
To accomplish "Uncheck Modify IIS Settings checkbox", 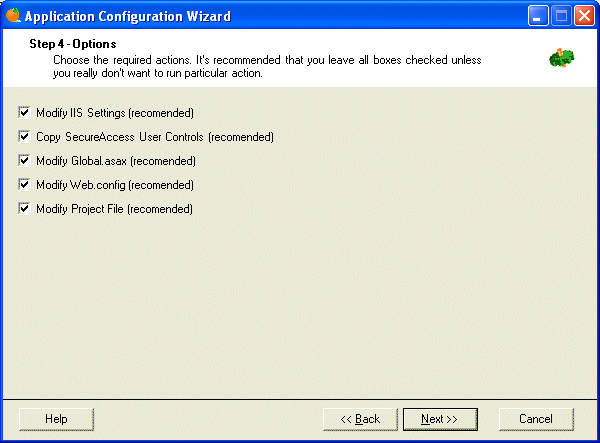I will point(24,112).
